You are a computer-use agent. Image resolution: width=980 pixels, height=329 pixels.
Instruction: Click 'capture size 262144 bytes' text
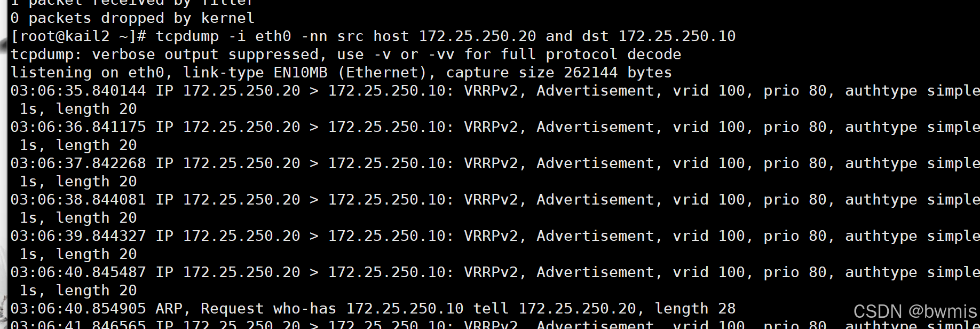pyautogui.click(x=559, y=73)
